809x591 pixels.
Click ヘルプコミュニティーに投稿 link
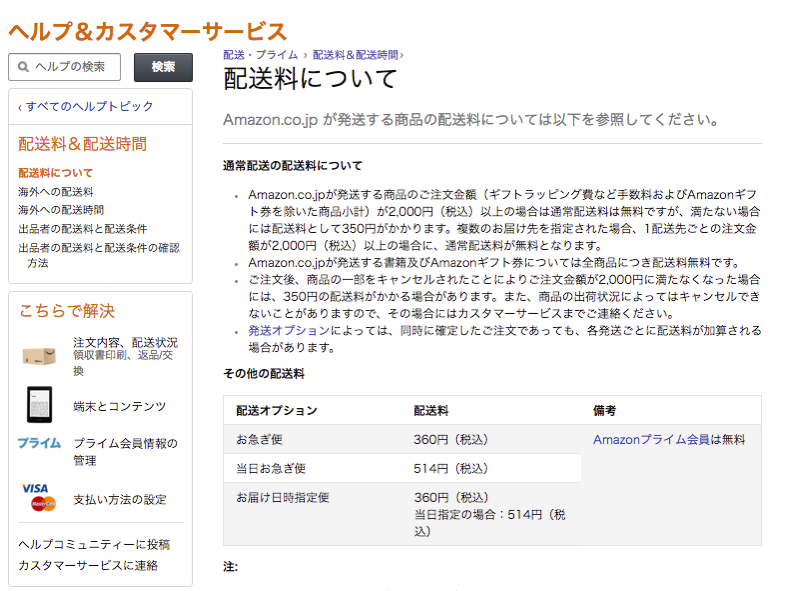(94, 545)
